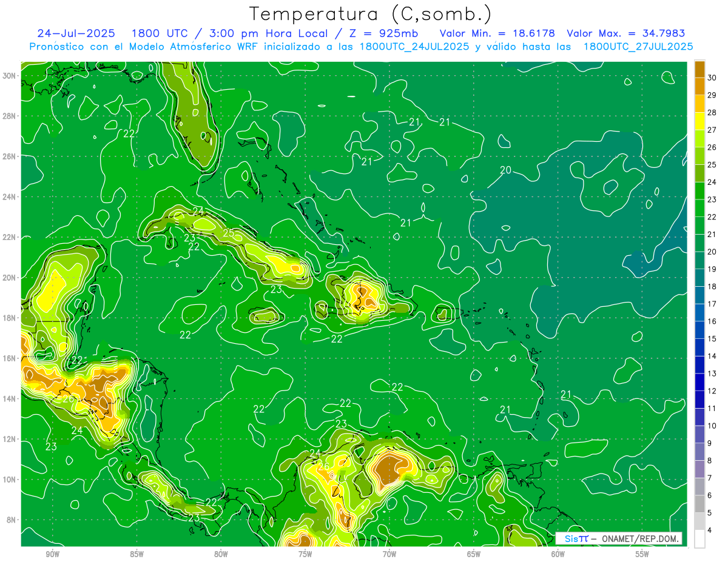
Task: Click latitude axis label 22N
Action: pos(9,237)
